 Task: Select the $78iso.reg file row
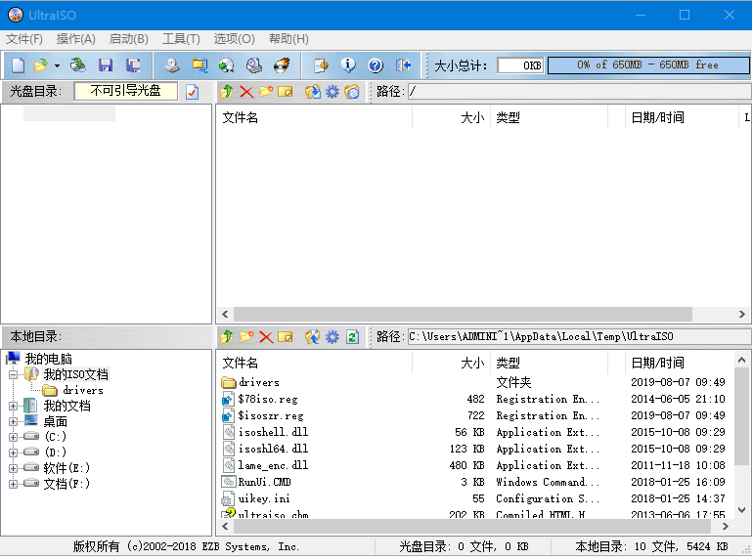tap(475, 400)
